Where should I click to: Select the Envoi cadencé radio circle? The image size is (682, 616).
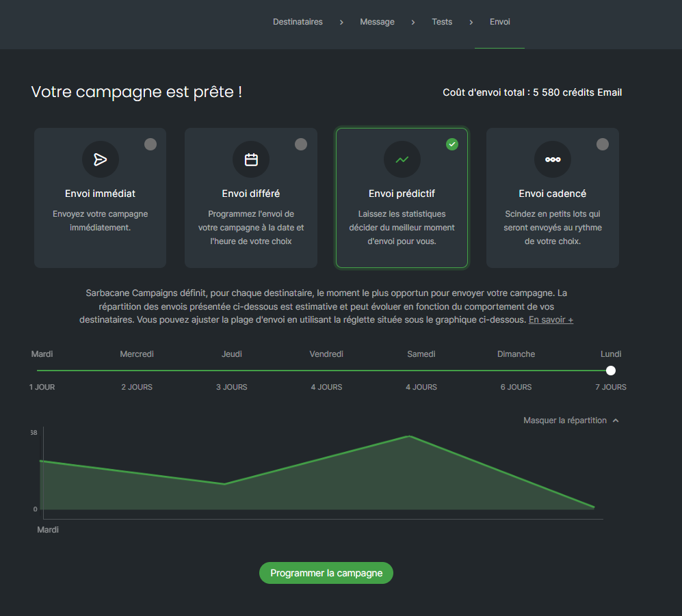603,144
